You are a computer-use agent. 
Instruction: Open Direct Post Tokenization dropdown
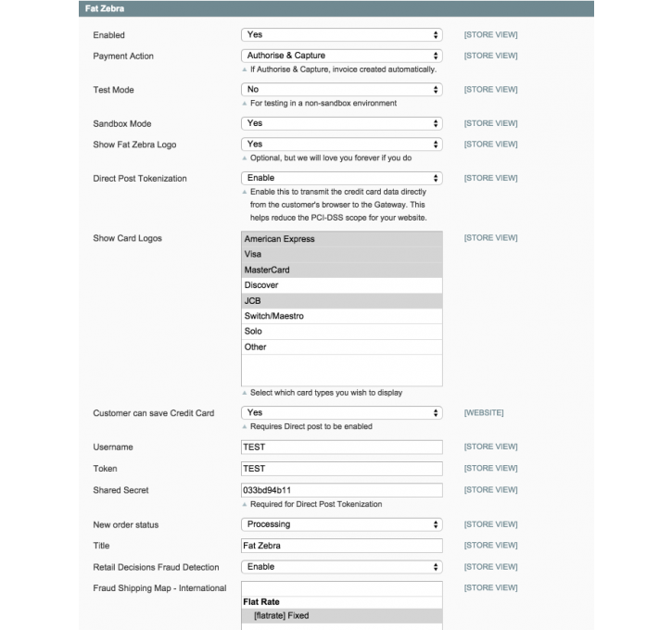(342, 178)
